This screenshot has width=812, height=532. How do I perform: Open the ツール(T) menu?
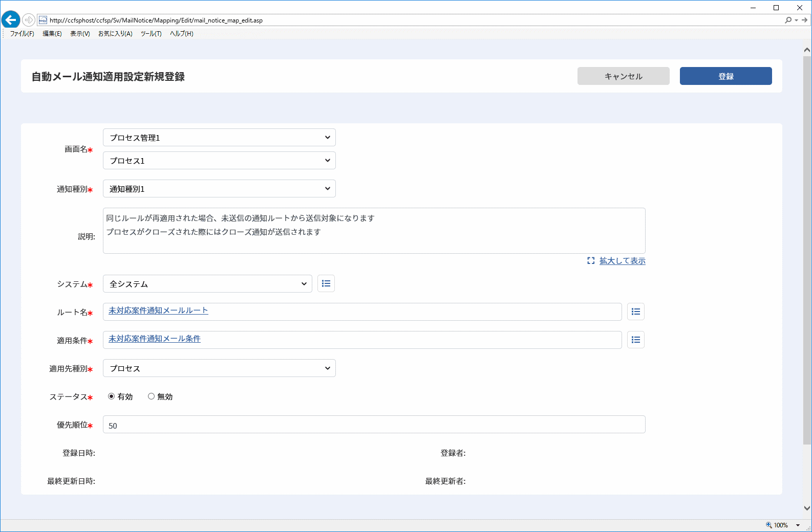(151, 34)
